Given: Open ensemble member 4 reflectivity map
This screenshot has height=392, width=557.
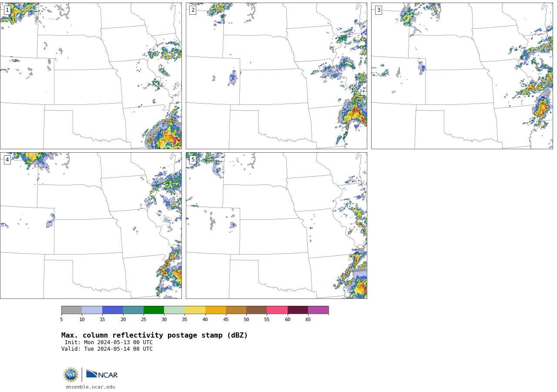Looking at the screenshot, I should pyautogui.click(x=91, y=225).
